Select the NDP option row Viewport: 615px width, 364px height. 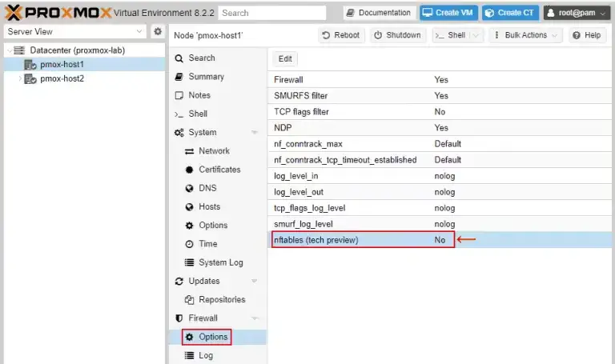pyautogui.click(x=440, y=128)
